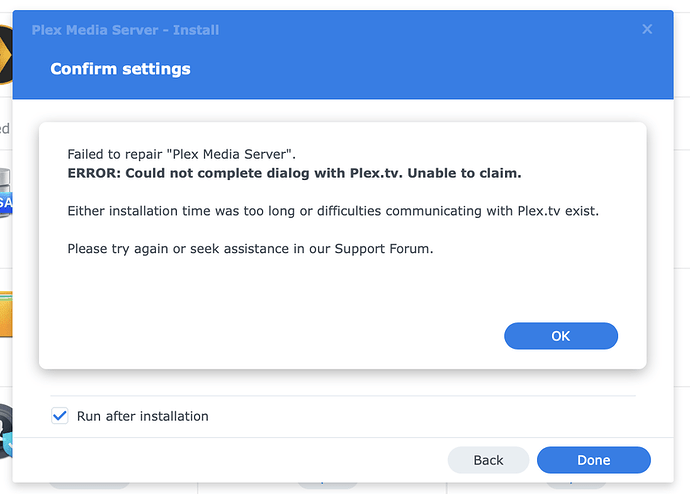Click the bold ERROR message line
The image size is (690, 494).
point(294,173)
